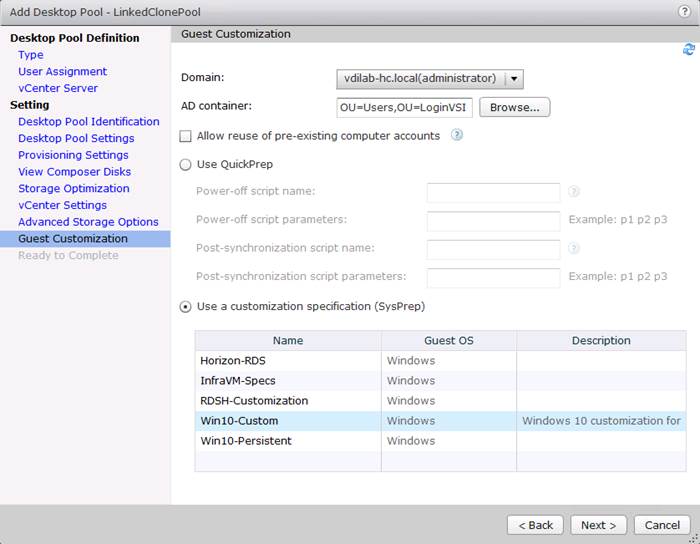700x544 pixels.
Task: Click the Browse... button
Action: pyautogui.click(x=514, y=108)
